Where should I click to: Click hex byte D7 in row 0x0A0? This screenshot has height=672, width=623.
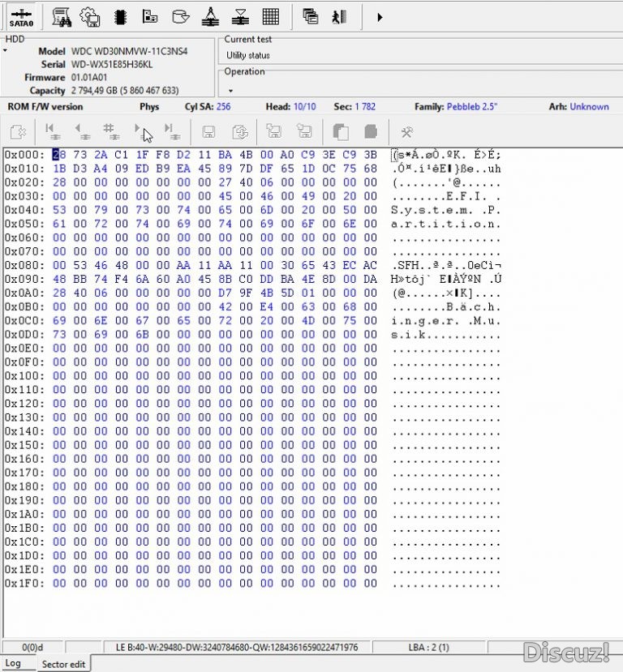pyautogui.click(x=225, y=293)
